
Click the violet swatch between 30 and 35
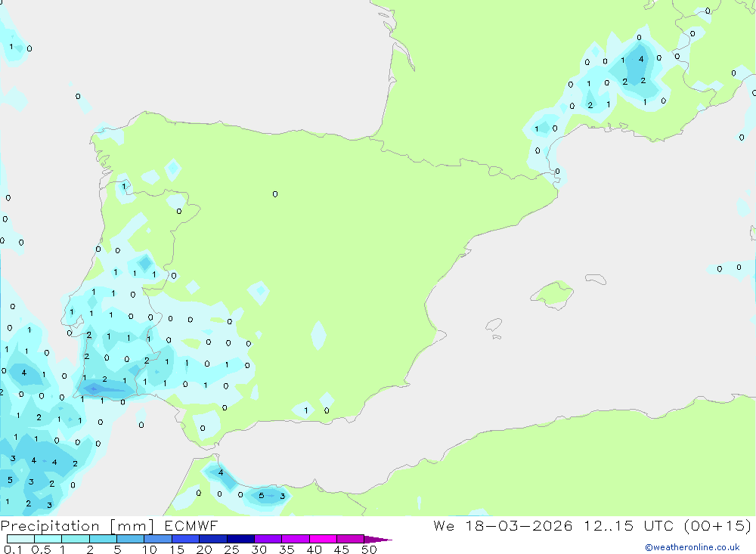click(268, 539)
